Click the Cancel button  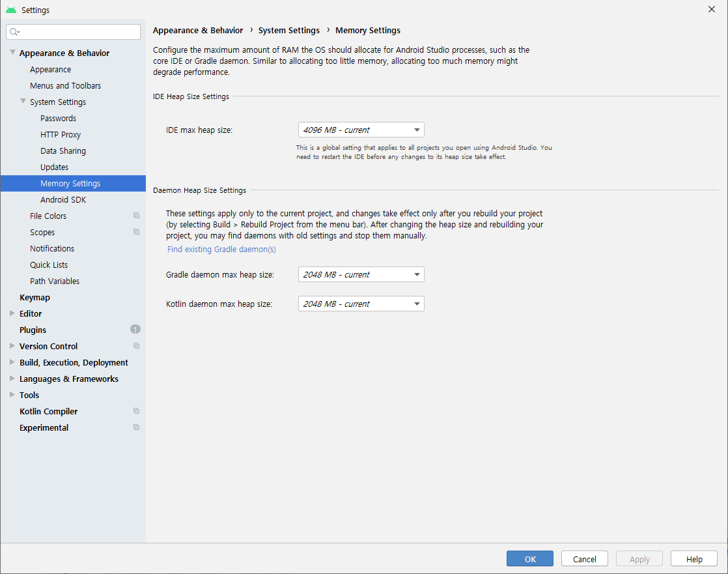point(585,558)
